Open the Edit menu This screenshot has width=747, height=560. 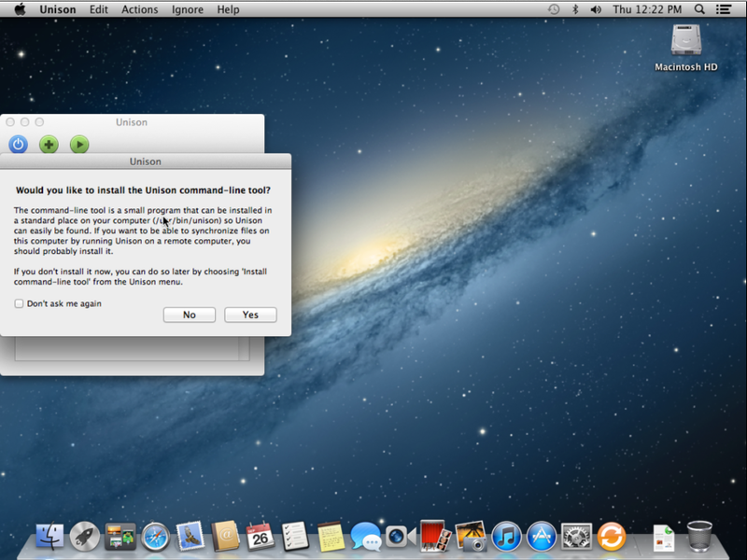point(99,9)
